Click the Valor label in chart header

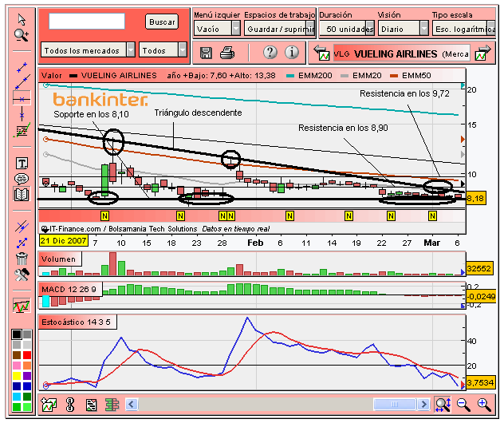coord(51,76)
